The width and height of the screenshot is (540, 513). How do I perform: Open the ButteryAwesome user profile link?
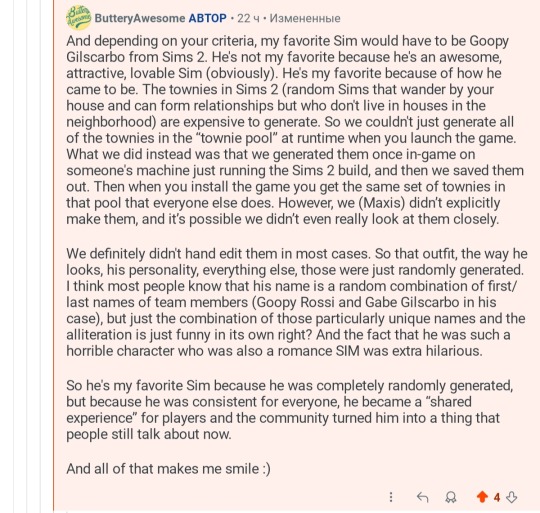pyautogui.click(x=140, y=18)
